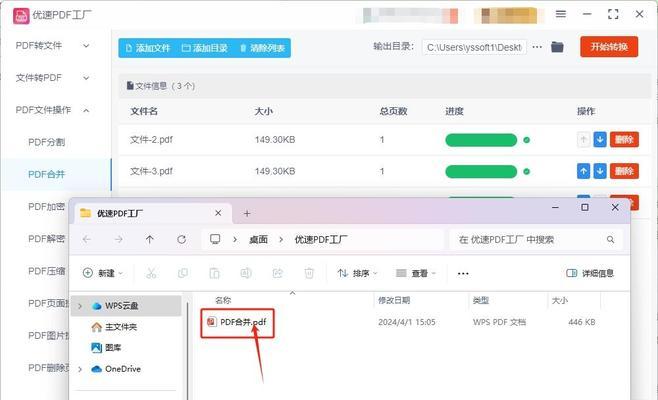Click the Share icon in Explorer toolbar
658x400 pixels.
277,273
